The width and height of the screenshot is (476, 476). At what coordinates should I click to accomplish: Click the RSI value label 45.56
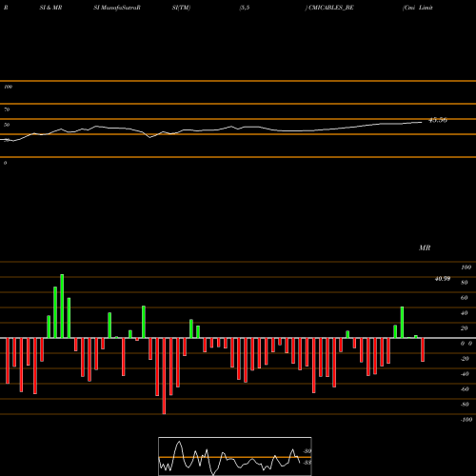[x=438, y=120]
